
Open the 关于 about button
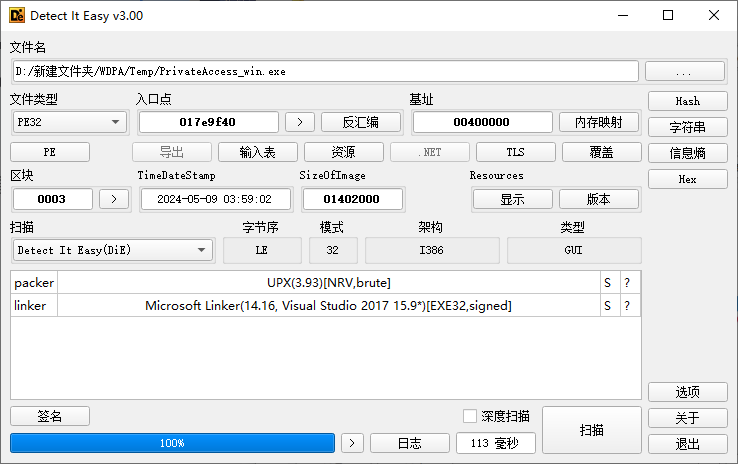688,418
